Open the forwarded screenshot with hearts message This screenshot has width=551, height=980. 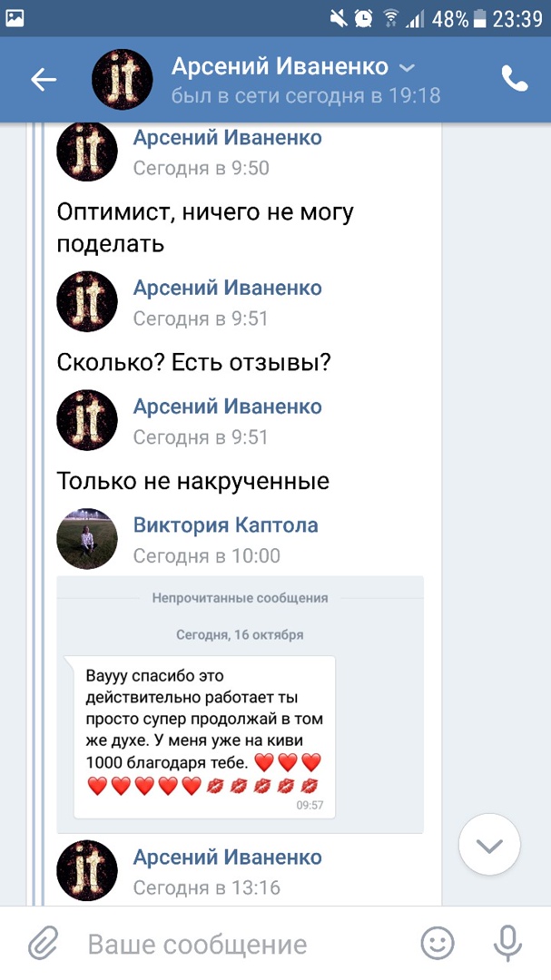pyautogui.click(x=204, y=735)
